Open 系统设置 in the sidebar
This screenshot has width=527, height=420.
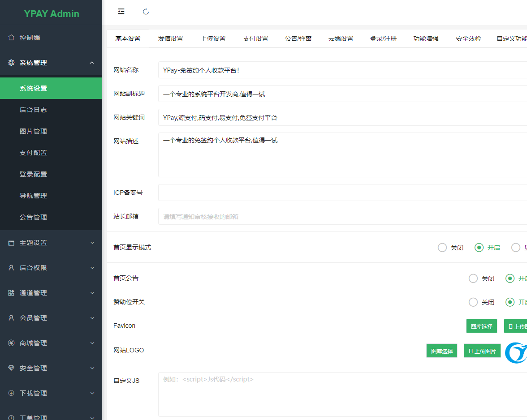click(x=51, y=88)
